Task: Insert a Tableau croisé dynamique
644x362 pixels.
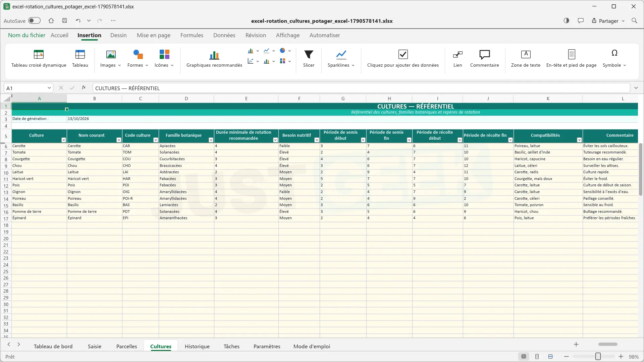Action: [x=39, y=58]
